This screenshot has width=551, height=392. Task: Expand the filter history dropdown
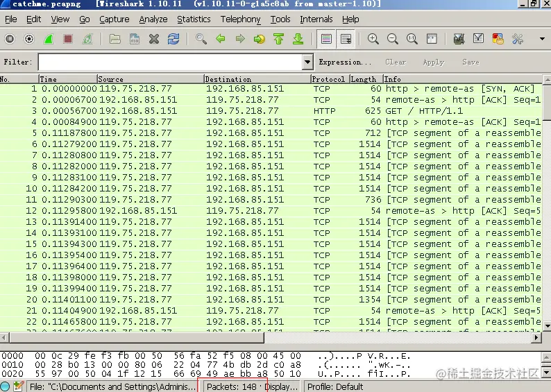pos(307,62)
